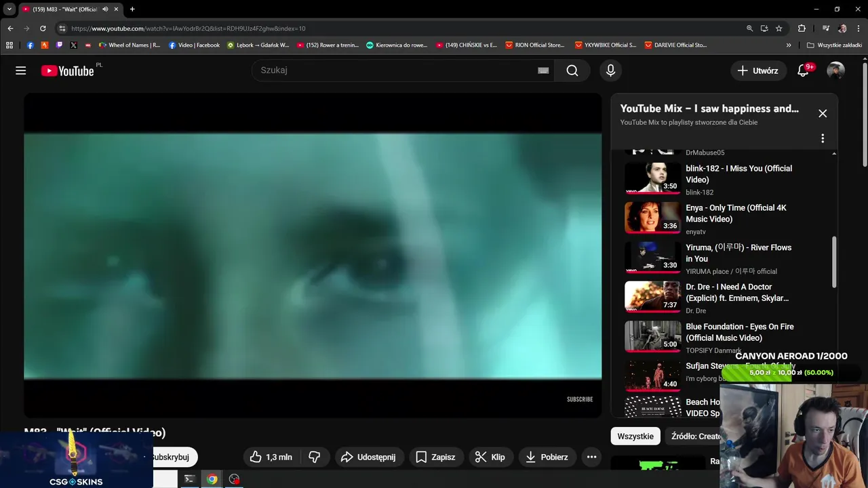The width and height of the screenshot is (868, 488).
Task: Click SUBSCRIBE watermark in the video
Action: pos(580,399)
